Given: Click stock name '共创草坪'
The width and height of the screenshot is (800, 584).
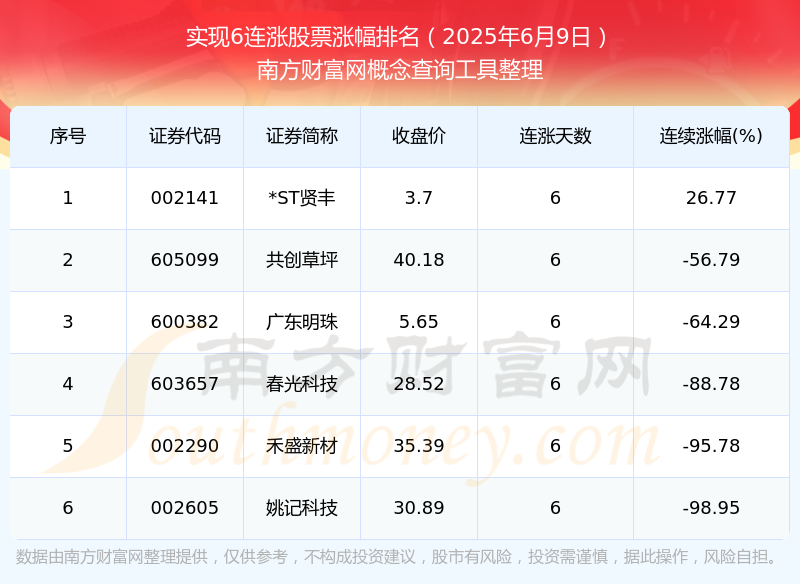Looking at the screenshot, I should 302,260.
